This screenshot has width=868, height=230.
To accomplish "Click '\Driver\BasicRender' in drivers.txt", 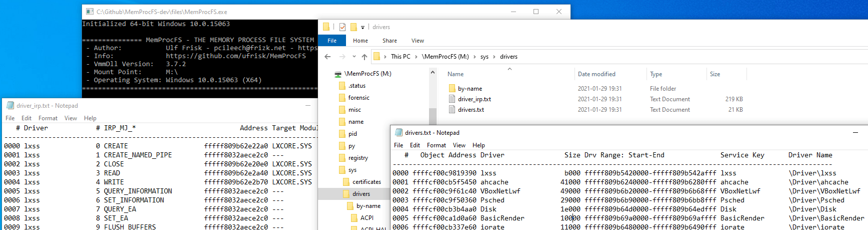I will click(826, 218).
